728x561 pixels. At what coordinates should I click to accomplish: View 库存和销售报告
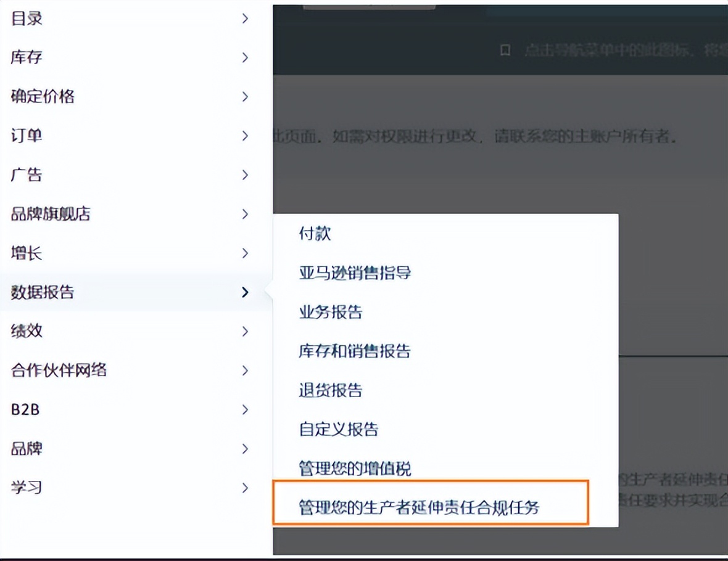click(x=354, y=351)
